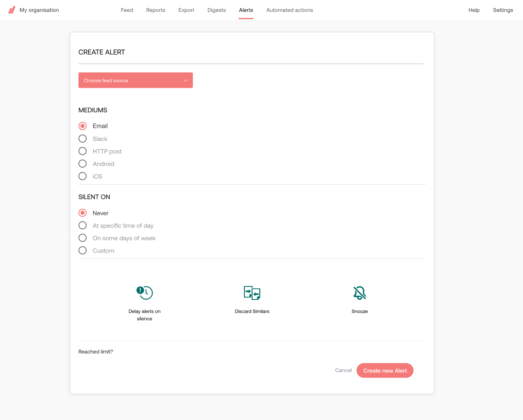This screenshot has width=523, height=420.
Task: Choose At specific time of day
Action: [83, 226]
